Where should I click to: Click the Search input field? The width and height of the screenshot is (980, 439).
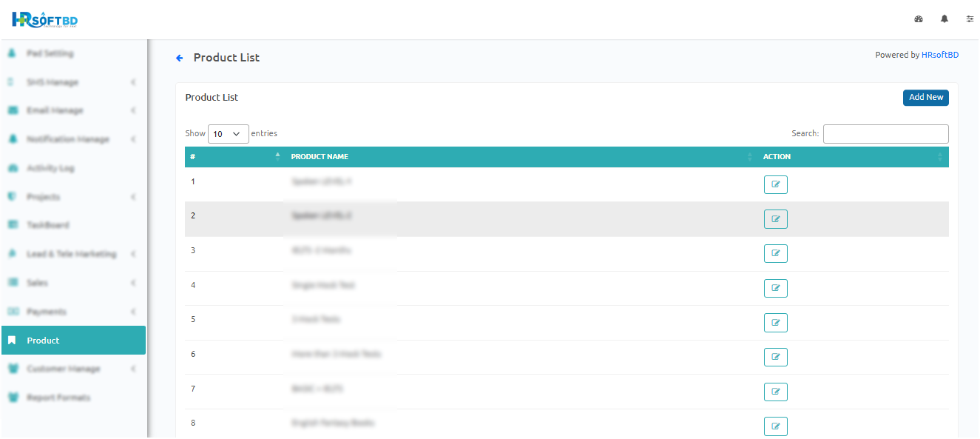885,134
